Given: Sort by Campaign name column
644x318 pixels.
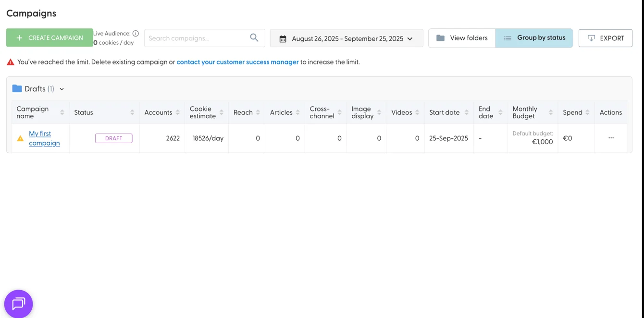Looking at the screenshot, I should pos(62,112).
